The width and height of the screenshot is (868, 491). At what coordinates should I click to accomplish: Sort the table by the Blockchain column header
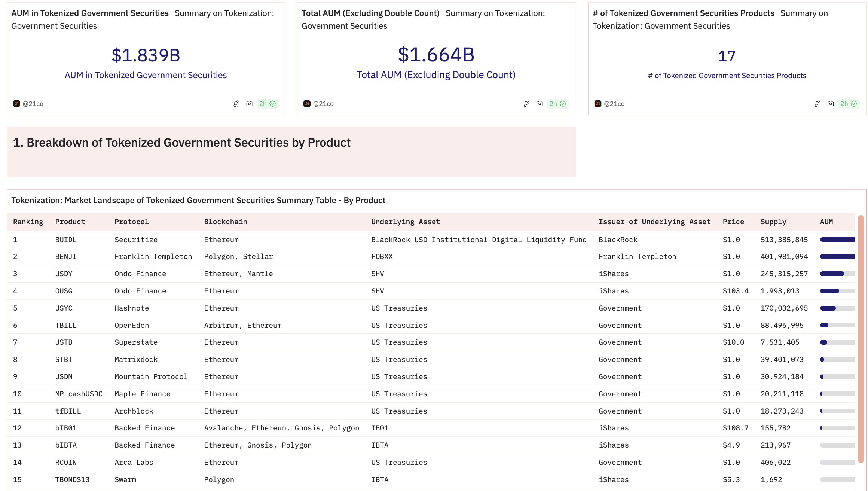(x=226, y=222)
